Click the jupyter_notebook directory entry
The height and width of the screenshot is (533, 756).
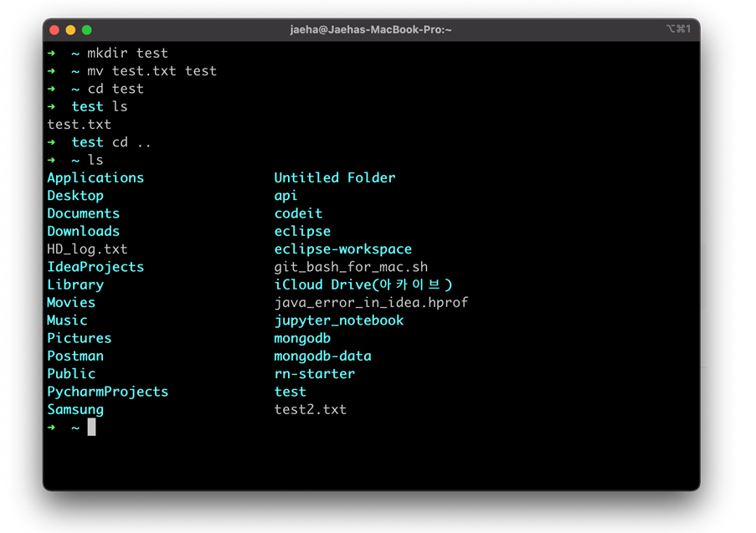[x=339, y=320]
